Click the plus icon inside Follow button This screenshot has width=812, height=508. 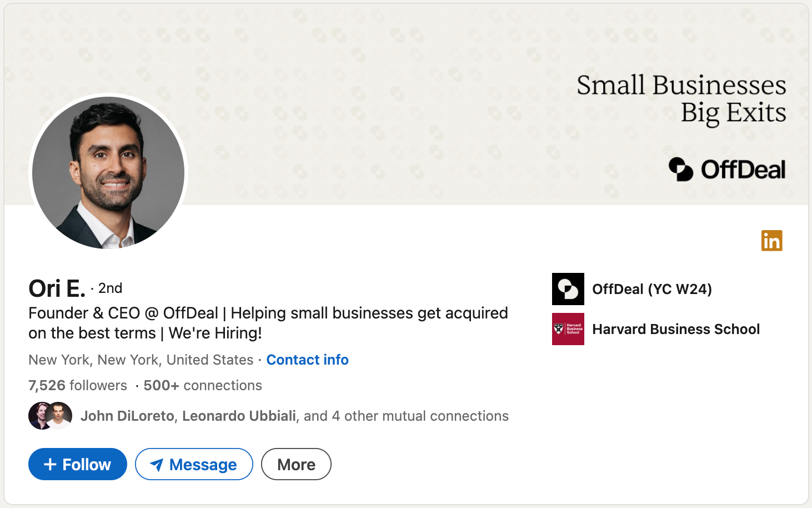[x=49, y=464]
